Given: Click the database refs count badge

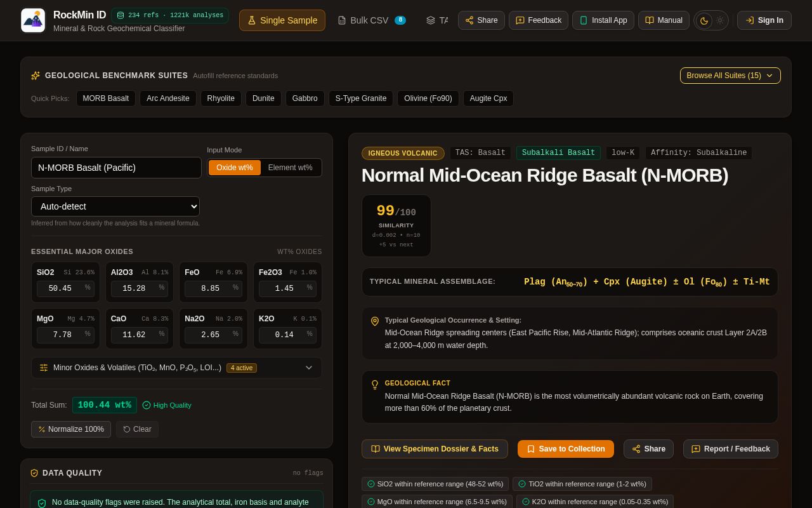Looking at the screenshot, I should click(170, 15).
